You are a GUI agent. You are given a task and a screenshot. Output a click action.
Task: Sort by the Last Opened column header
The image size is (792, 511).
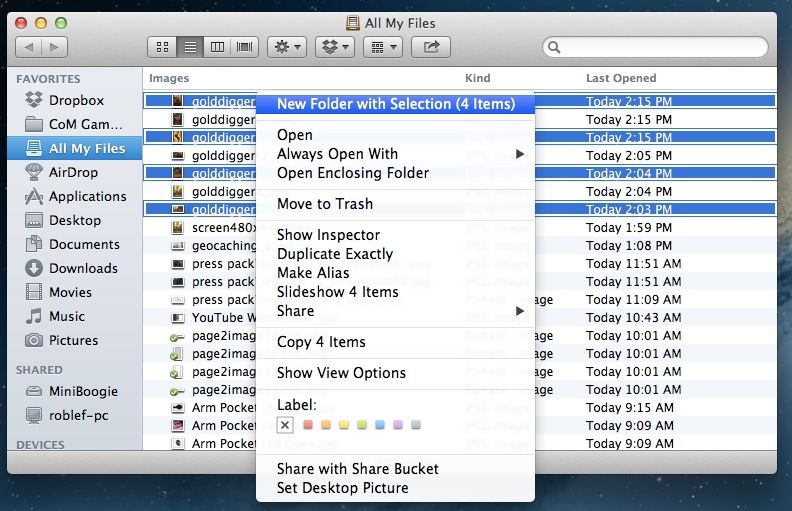621,78
